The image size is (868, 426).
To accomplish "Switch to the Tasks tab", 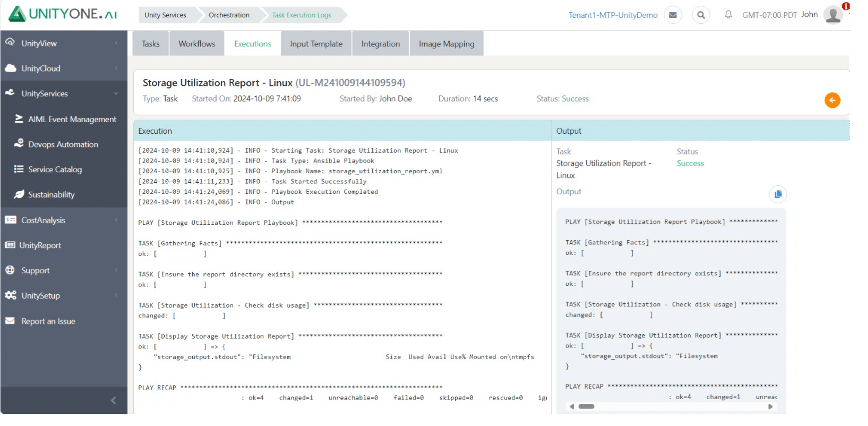I will [150, 44].
